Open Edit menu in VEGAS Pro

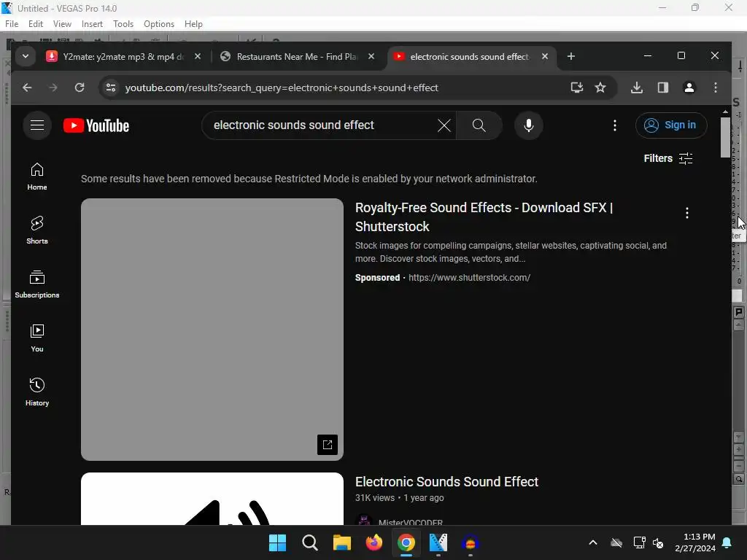coord(36,24)
